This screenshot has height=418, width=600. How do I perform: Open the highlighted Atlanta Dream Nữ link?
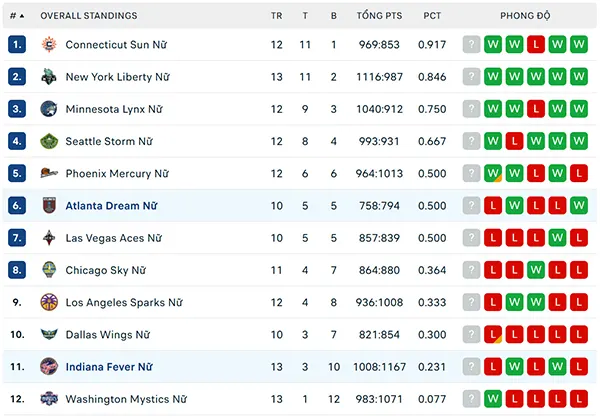pos(111,206)
